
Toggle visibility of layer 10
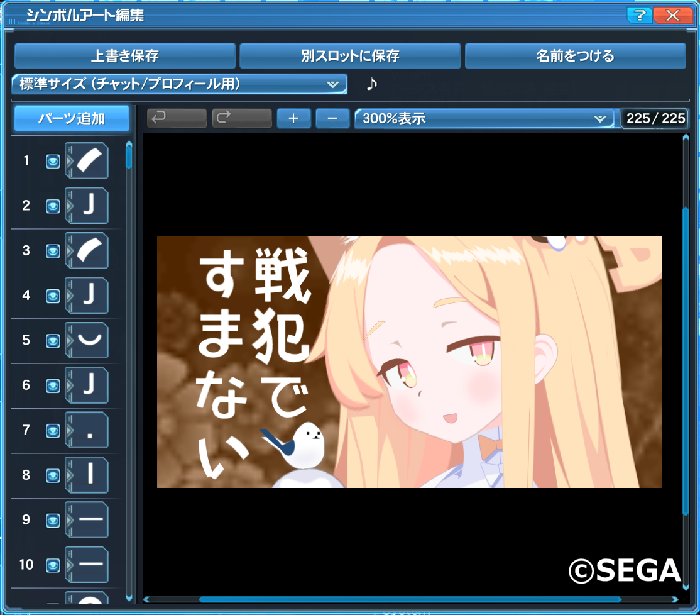coord(53,565)
